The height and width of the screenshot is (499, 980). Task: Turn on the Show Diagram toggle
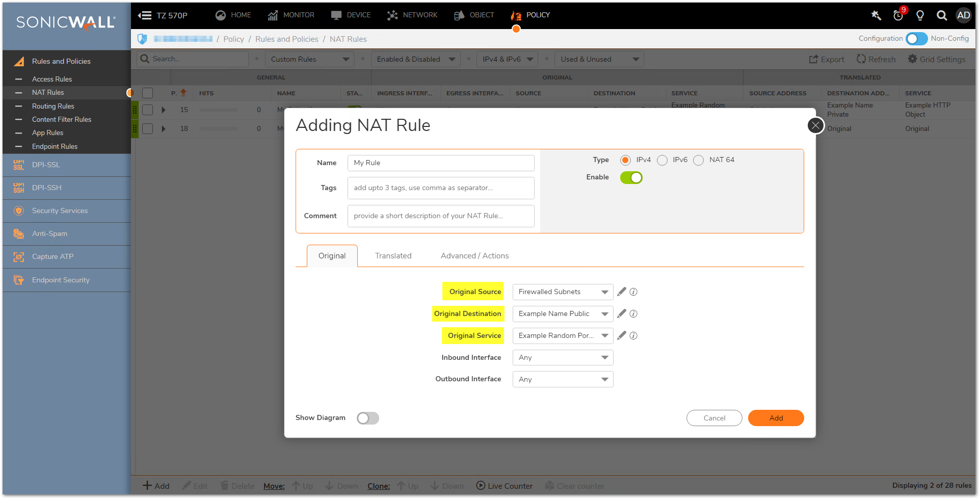[368, 418]
